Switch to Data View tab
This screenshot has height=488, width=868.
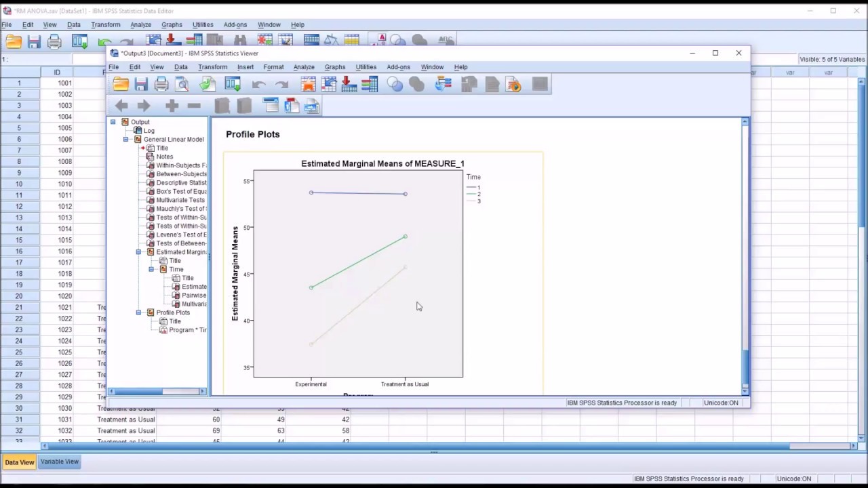(x=19, y=462)
